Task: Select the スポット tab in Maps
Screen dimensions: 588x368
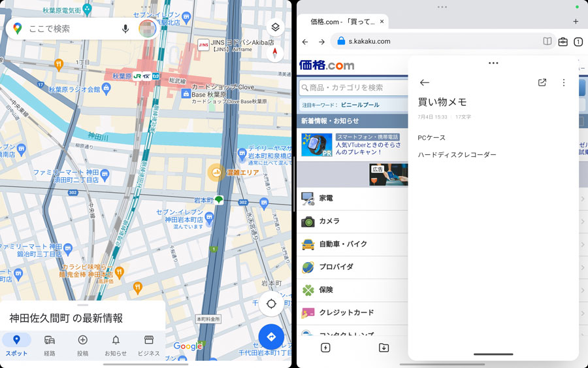Action: coord(16,345)
